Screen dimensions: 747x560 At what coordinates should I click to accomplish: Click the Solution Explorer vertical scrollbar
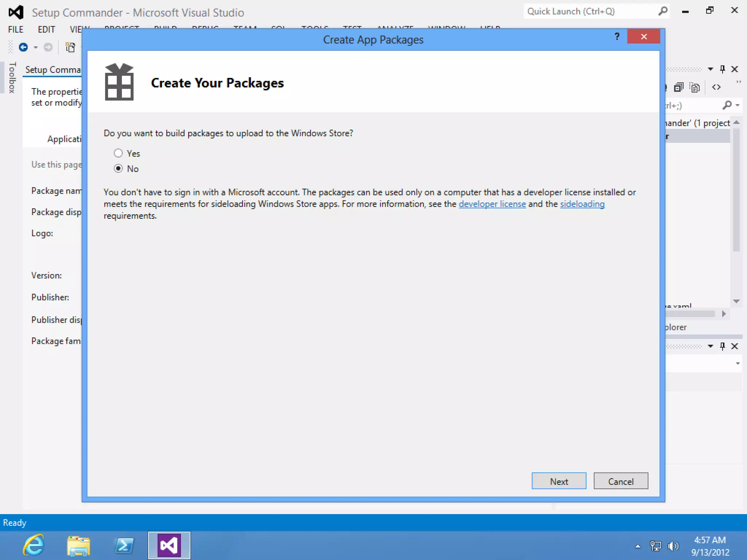pyautogui.click(x=736, y=190)
